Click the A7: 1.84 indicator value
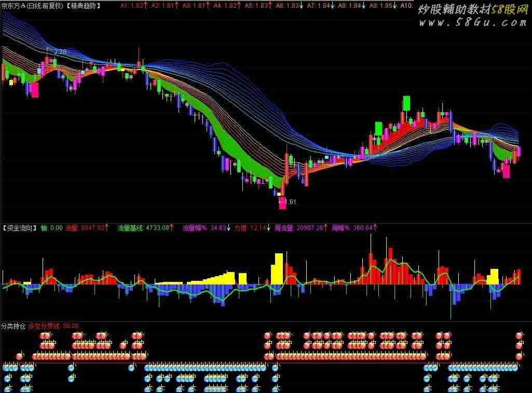 click(x=321, y=6)
